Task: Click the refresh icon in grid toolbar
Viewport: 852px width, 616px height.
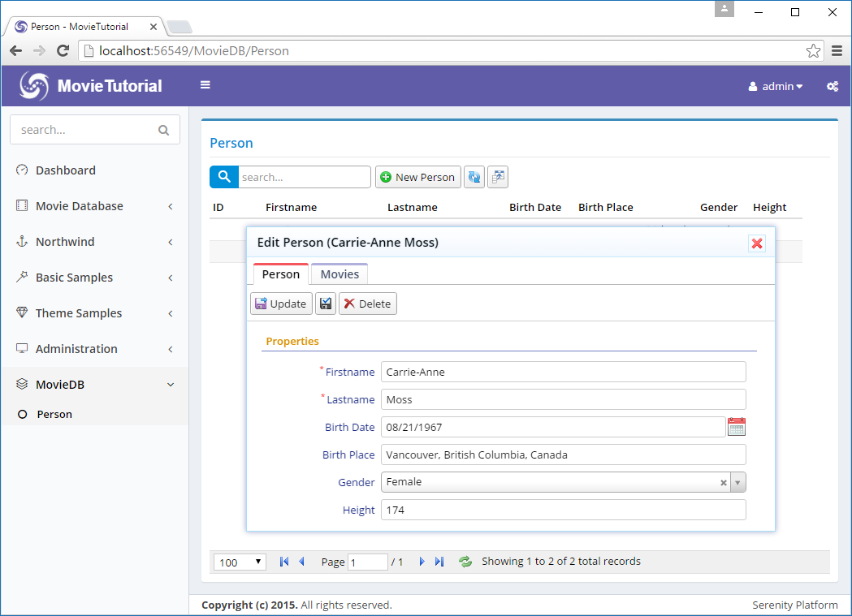Action: 474,177
